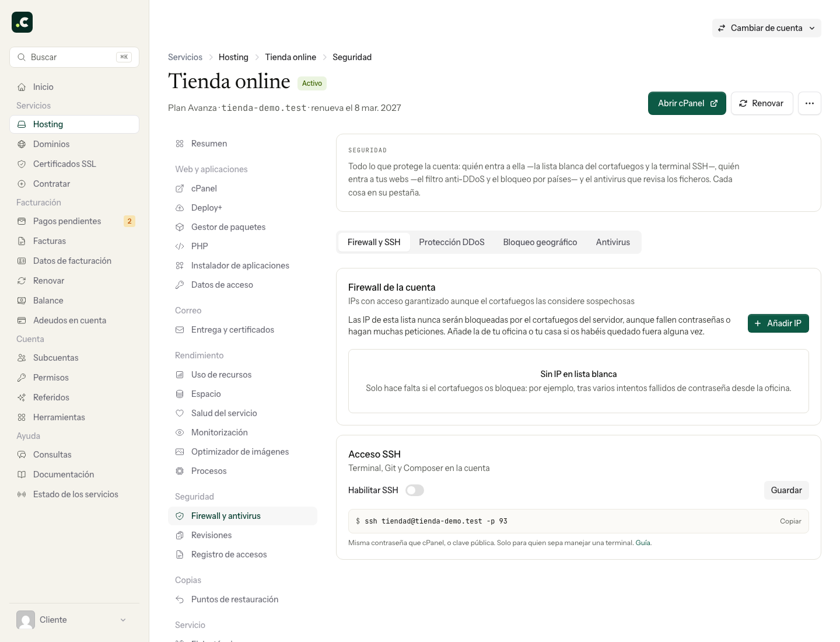Viewport: 840px width, 642px height.
Task: Select the Antivirus tab
Action: coord(613,242)
